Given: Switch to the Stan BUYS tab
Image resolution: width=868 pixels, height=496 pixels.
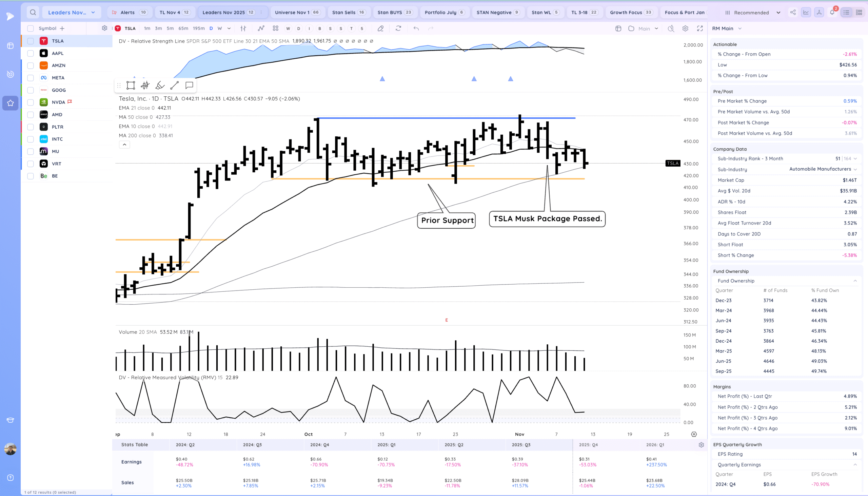Looking at the screenshot, I should click(394, 12).
